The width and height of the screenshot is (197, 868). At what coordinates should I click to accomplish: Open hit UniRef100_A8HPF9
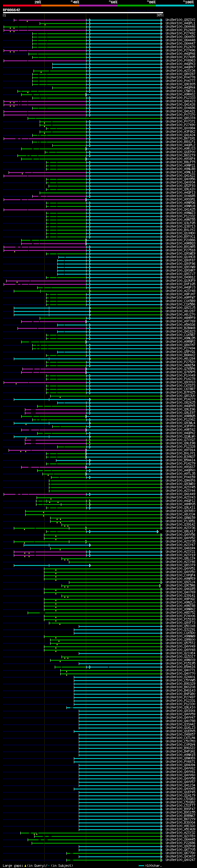click(180, 318)
